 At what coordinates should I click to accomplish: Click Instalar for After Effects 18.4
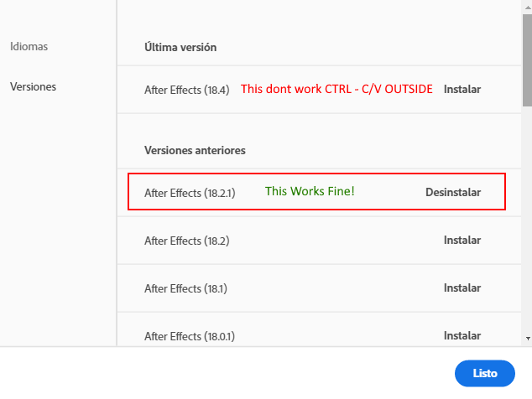[x=462, y=90]
